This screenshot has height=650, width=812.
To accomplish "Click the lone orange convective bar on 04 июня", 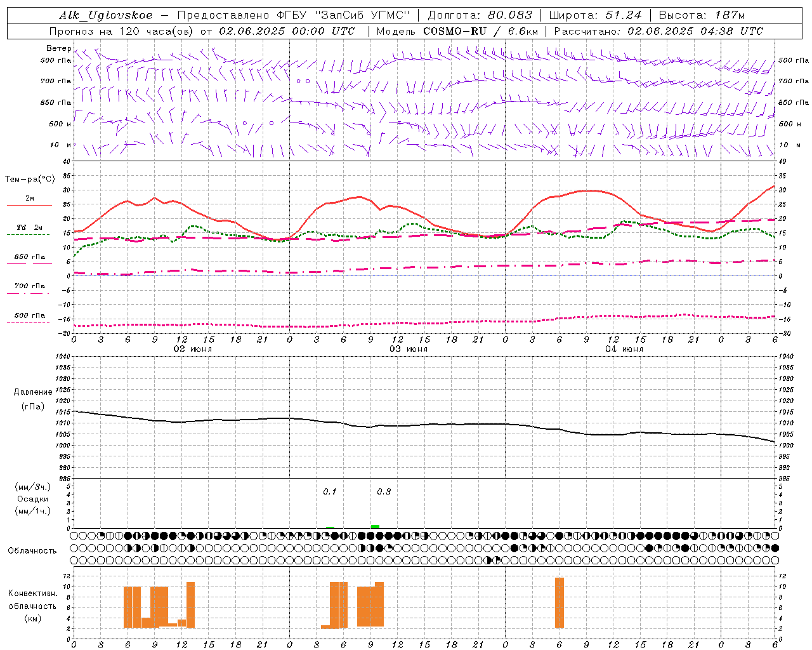I will 559,602.
